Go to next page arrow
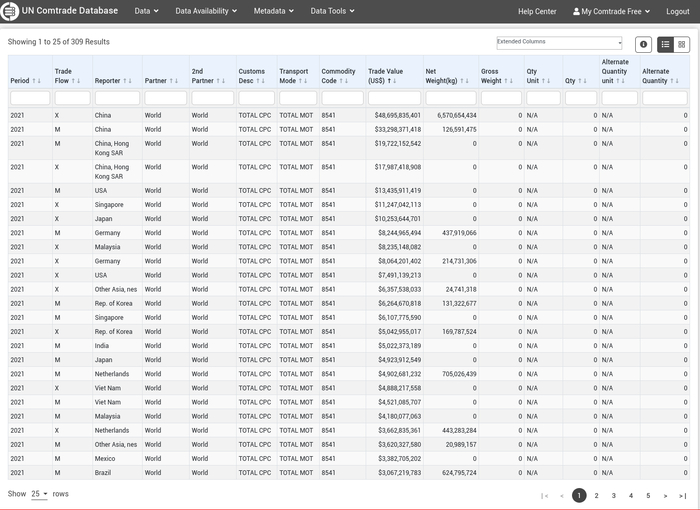This screenshot has height=510, width=700. coord(665,495)
